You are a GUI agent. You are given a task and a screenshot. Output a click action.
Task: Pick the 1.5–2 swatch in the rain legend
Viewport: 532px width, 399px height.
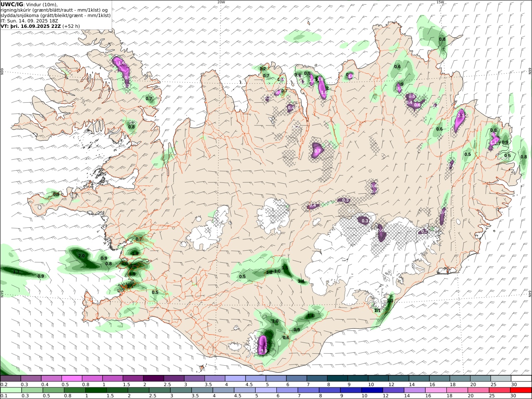(117, 390)
